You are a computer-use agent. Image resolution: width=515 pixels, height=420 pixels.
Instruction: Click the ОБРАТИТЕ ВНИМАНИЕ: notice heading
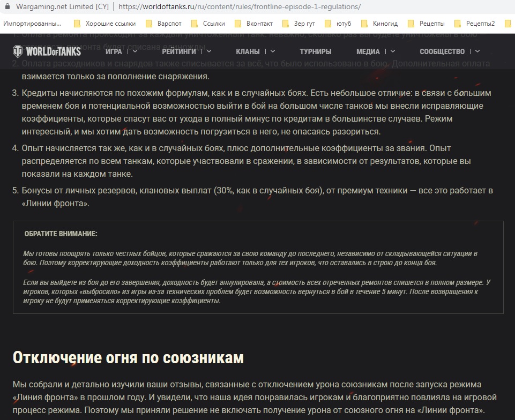[x=61, y=234]
